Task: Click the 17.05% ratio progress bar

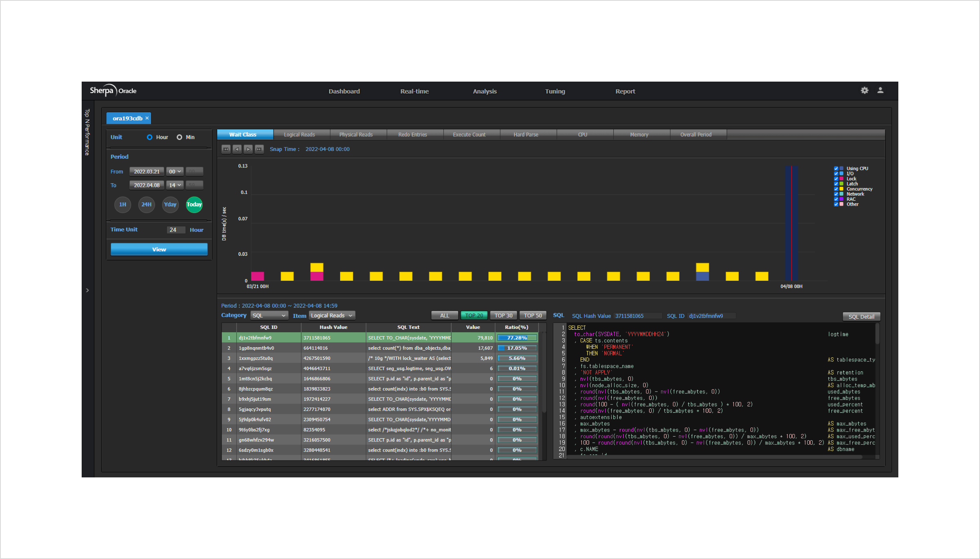Action: point(517,348)
